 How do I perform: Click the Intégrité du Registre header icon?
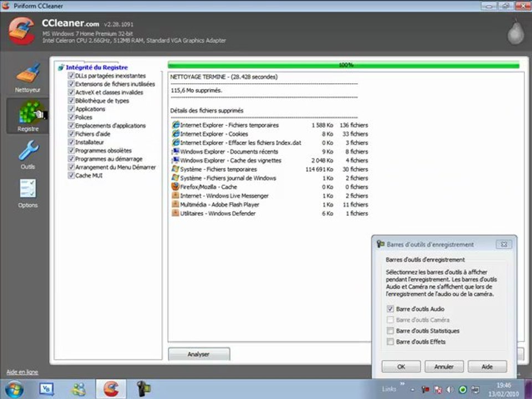(x=61, y=68)
